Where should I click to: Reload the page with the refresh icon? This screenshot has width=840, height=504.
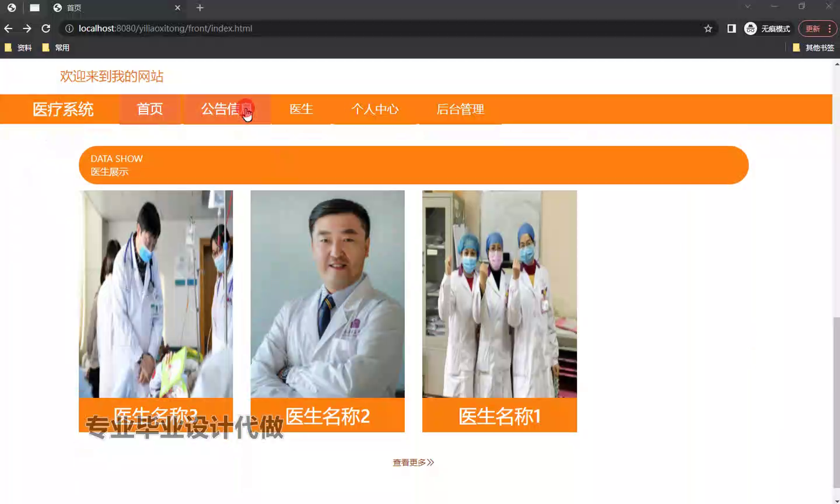[x=46, y=29]
